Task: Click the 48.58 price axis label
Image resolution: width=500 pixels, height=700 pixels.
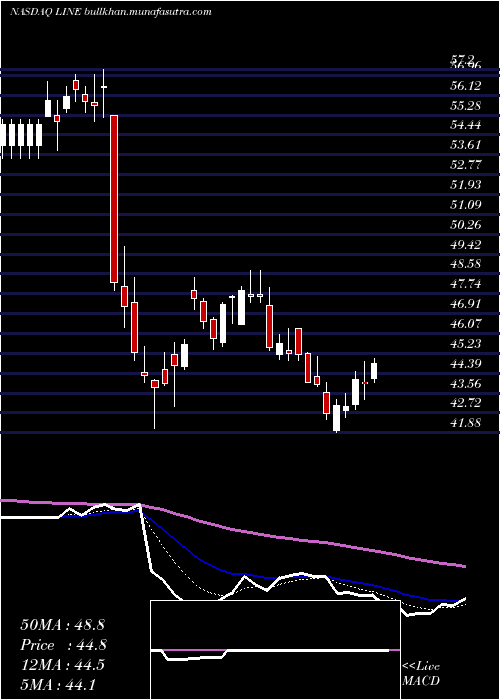Action: (x=466, y=264)
